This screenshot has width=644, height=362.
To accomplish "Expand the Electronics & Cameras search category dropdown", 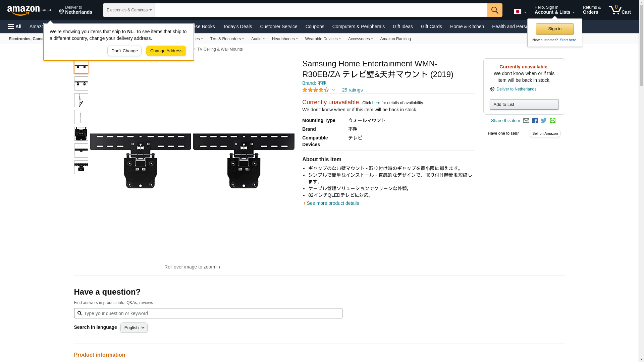I will point(129,10).
